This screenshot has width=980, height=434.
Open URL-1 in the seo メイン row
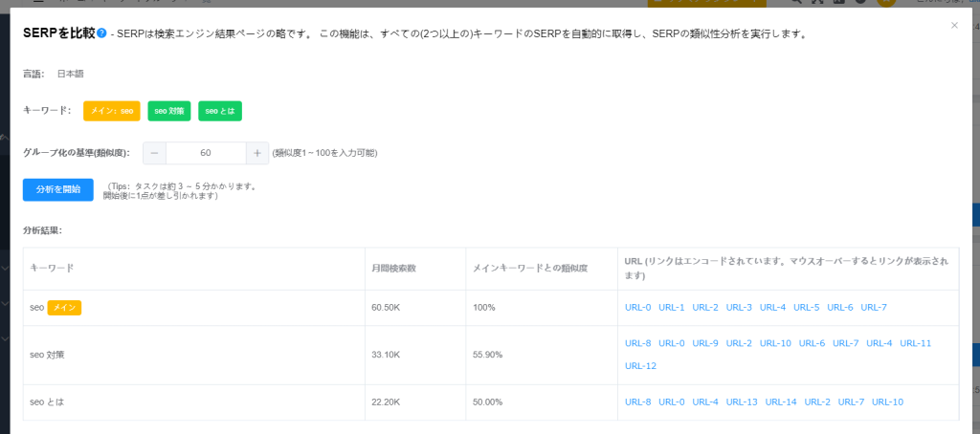(x=671, y=307)
